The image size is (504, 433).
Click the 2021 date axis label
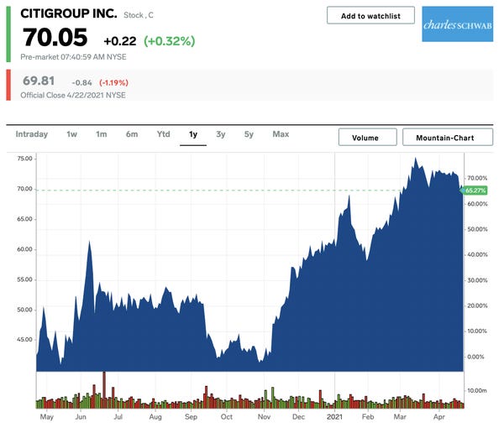click(334, 417)
